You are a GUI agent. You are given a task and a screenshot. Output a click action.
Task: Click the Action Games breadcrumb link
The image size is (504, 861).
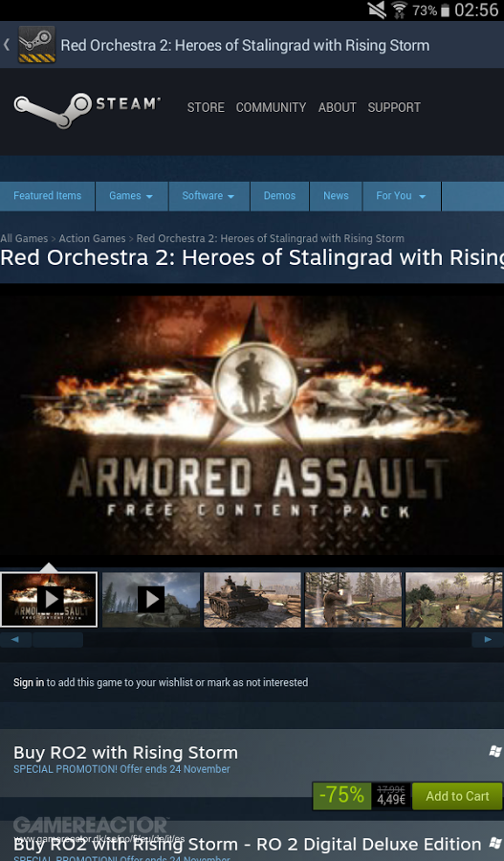pos(92,238)
